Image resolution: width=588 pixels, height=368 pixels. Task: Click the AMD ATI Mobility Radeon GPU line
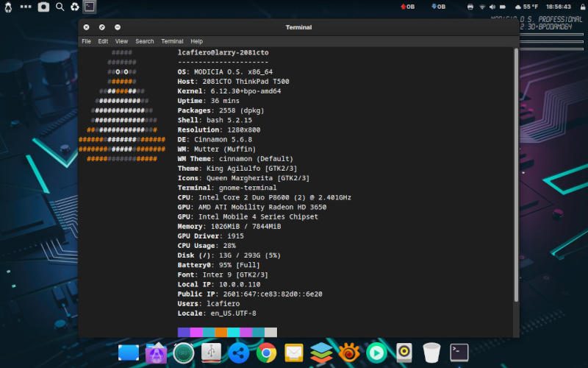[x=252, y=207]
